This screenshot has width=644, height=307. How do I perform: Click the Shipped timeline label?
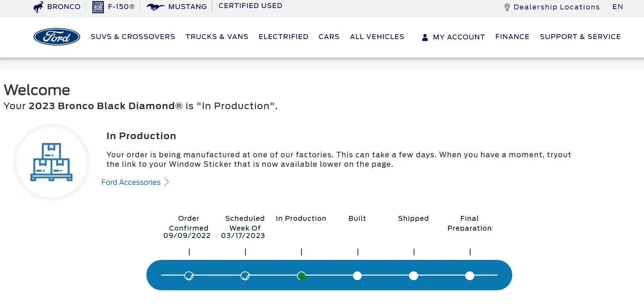click(413, 218)
